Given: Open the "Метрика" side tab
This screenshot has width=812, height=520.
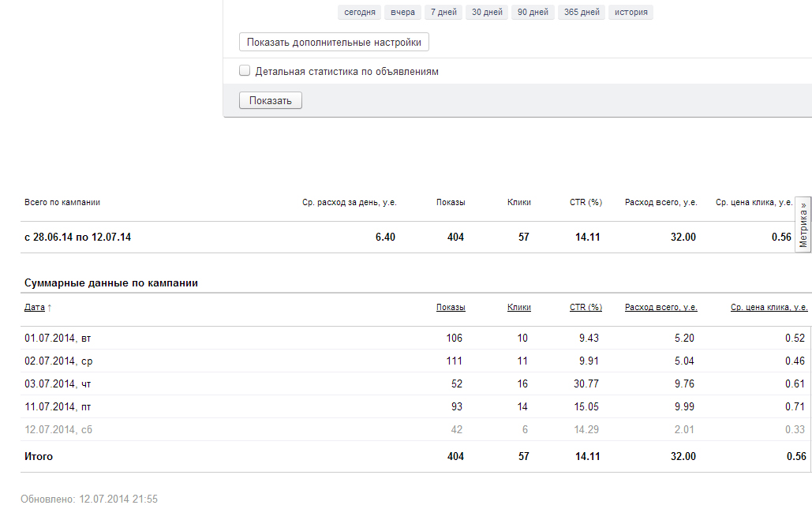Looking at the screenshot, I should (803, 225).
